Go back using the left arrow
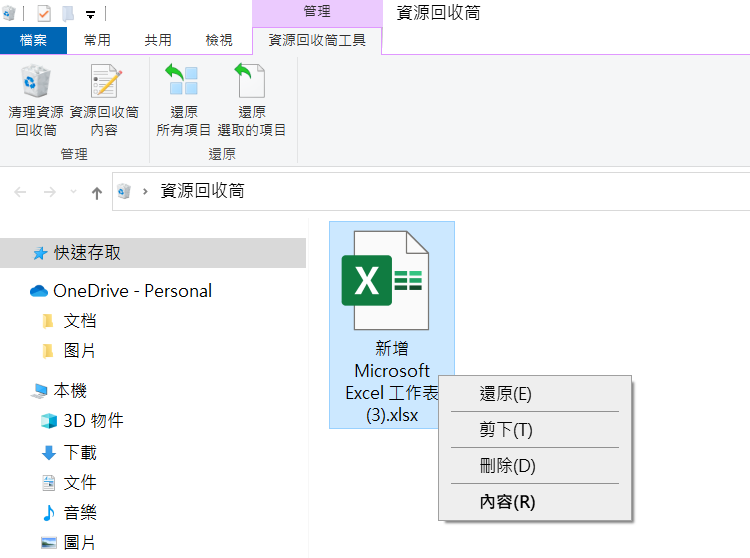The width and height of the screenshot is (750, 558). coord(20,192)
